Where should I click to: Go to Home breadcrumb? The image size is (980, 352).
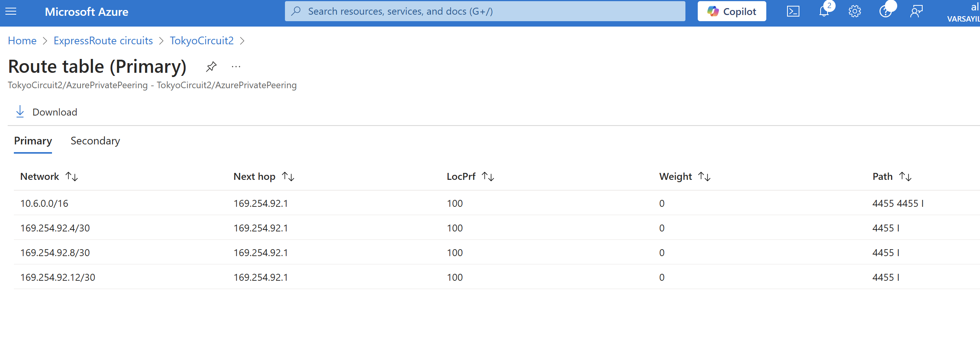pyautogui.click(x=22, y=40)
